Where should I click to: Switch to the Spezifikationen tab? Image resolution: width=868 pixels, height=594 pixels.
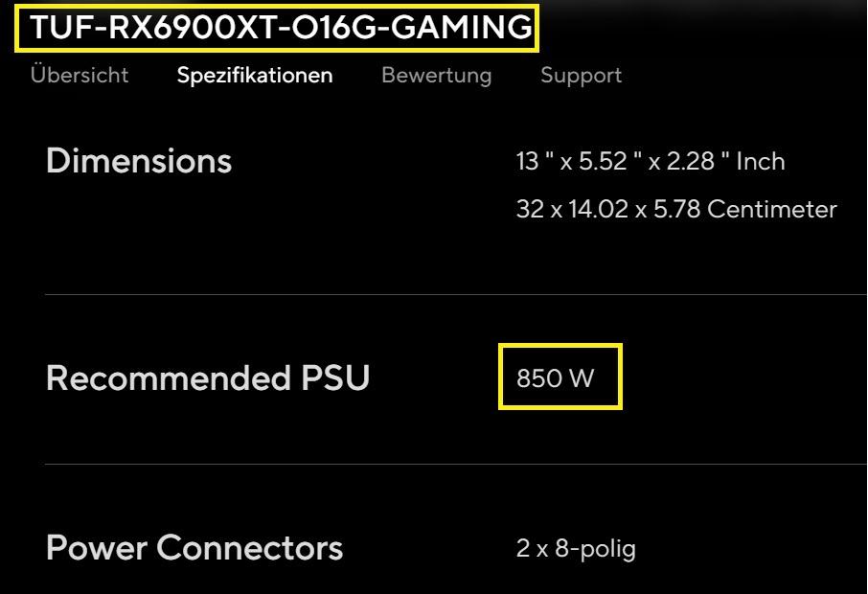[255, 75]
